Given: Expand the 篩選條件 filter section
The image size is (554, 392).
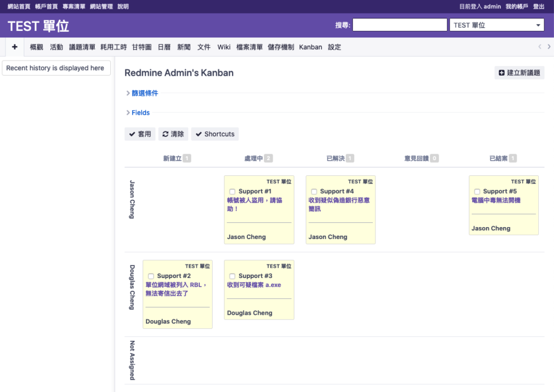Looking at the screenshot, I should coord(145,93).
